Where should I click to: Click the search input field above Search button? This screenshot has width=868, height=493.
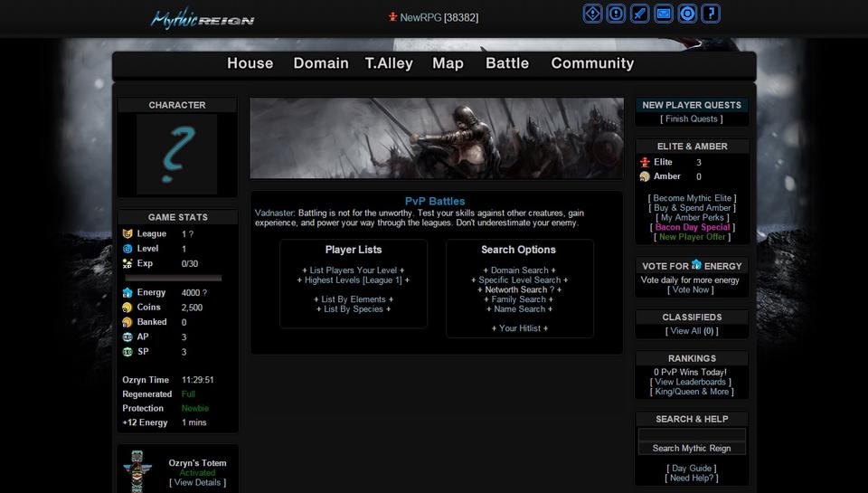tap(692, 435)
